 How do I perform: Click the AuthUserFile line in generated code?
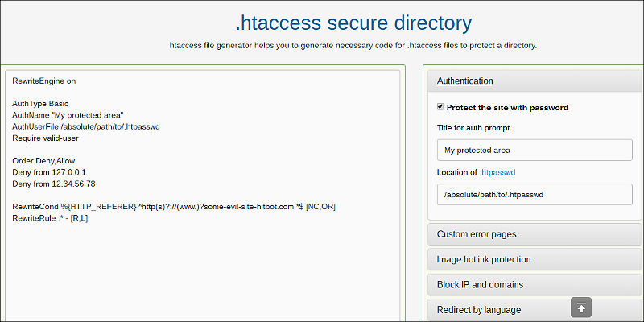(x=86, y=127)
